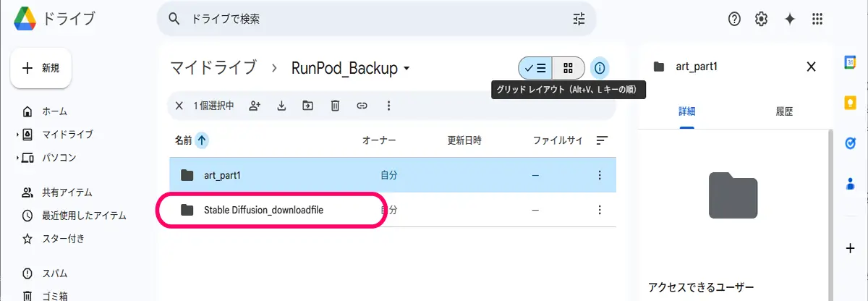868x301 pixels.
Task: Select the art_part1 folder row
Action: point(393,174)
